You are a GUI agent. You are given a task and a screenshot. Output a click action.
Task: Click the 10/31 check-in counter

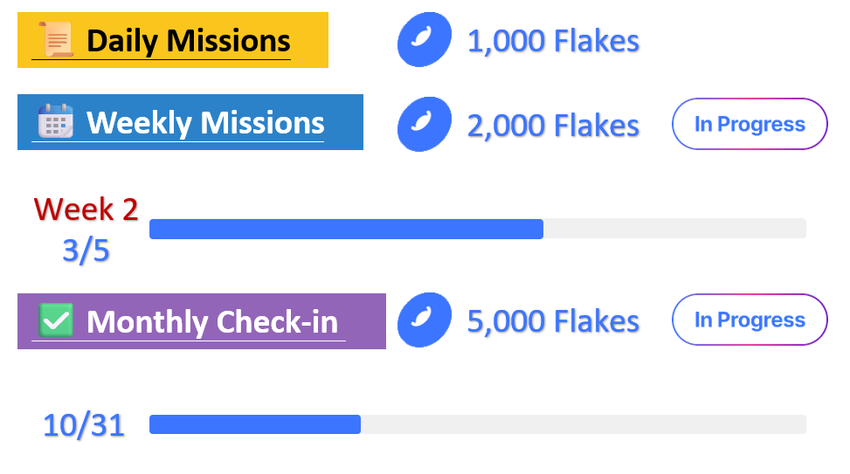coord(84,425)
